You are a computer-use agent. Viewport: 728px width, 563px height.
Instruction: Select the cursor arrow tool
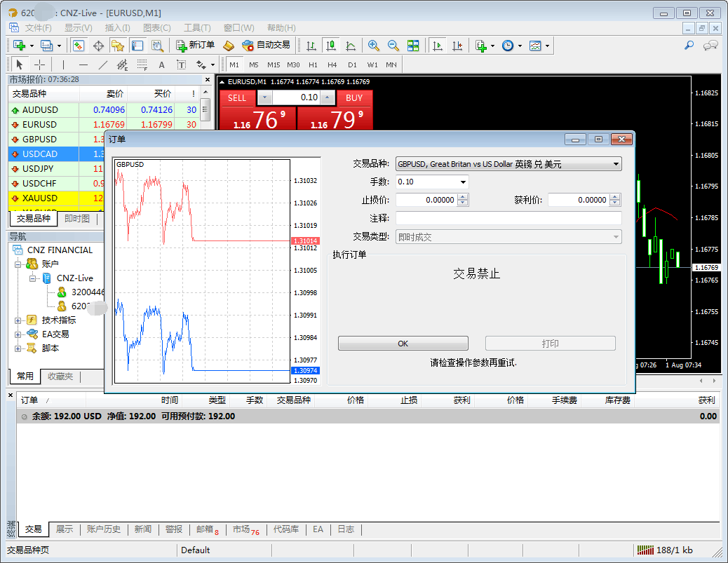[x=19, y=65]
